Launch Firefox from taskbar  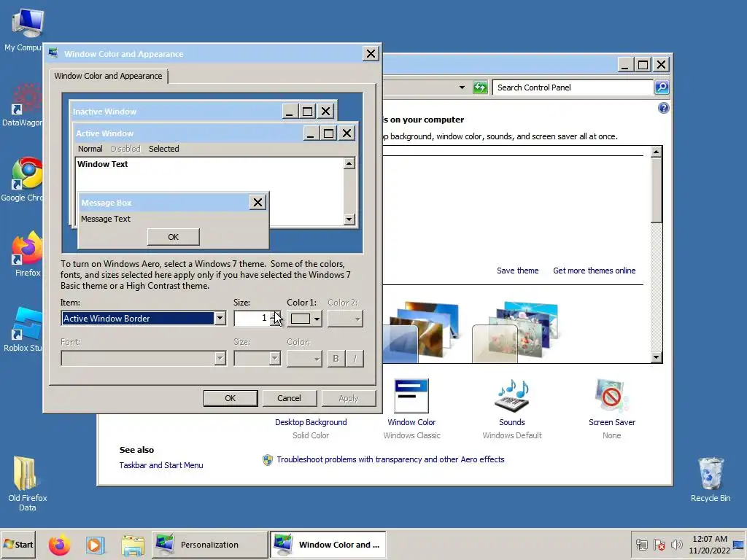point(60,545)
